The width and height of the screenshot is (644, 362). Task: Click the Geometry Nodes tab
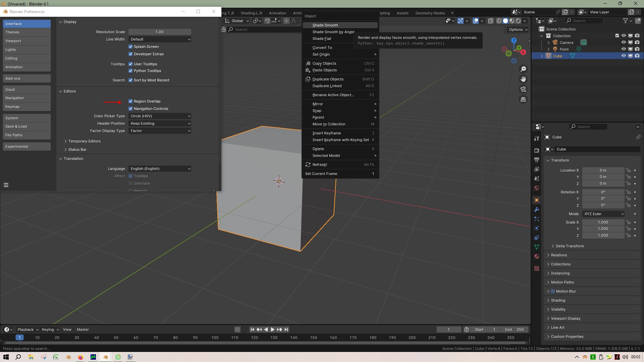(429, 12)
